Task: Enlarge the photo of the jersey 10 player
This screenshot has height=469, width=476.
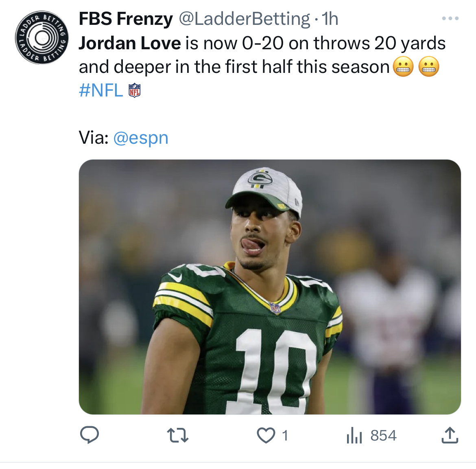Action: tap(270, 287)
